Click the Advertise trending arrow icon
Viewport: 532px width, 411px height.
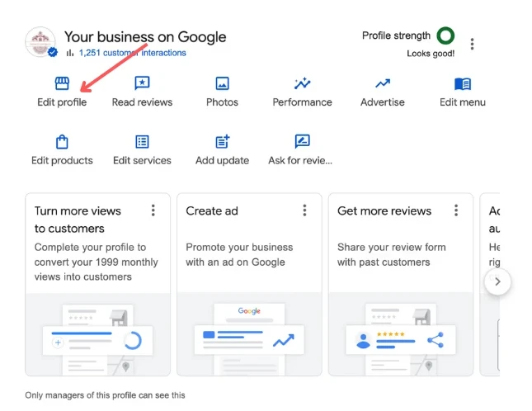pos(383,83)
